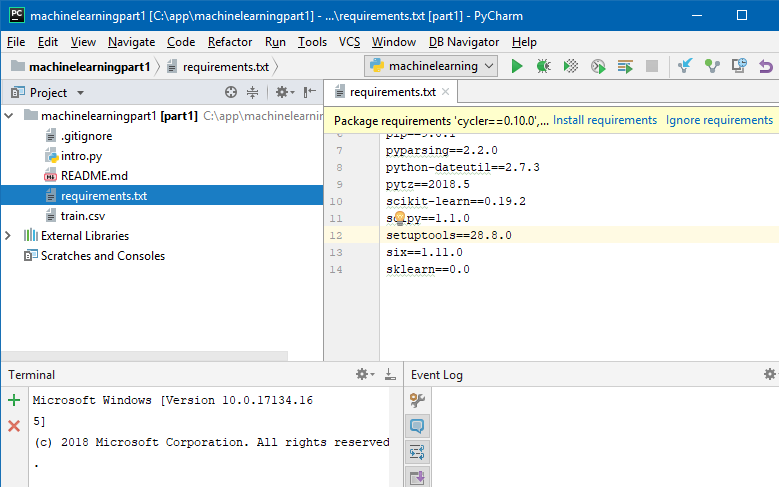
Task: Open Event Log gear menu
Action: (770, 374)
